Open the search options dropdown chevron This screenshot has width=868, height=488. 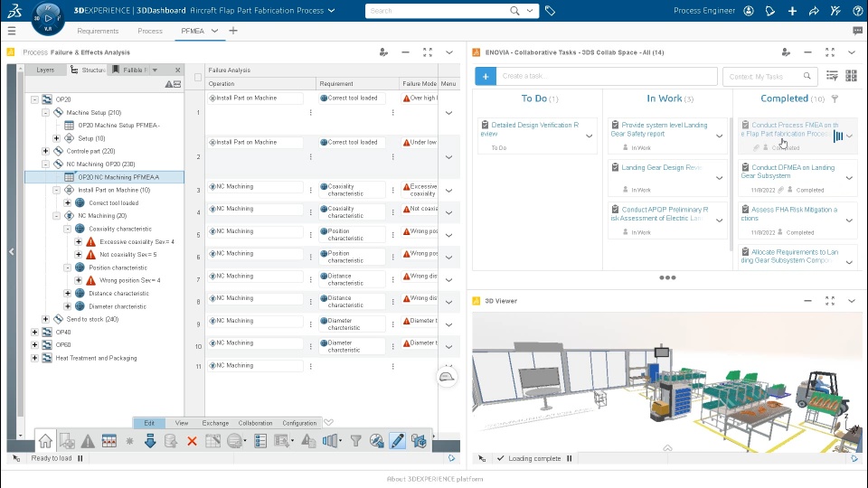pyautogui.click(x=530, y=11)
